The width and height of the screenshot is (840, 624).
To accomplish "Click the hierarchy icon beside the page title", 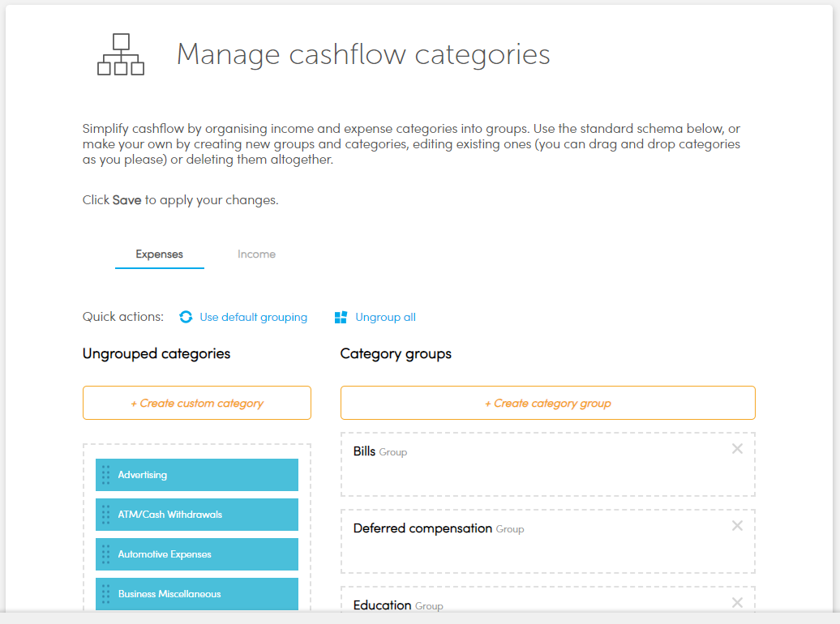I will point(121,54).
